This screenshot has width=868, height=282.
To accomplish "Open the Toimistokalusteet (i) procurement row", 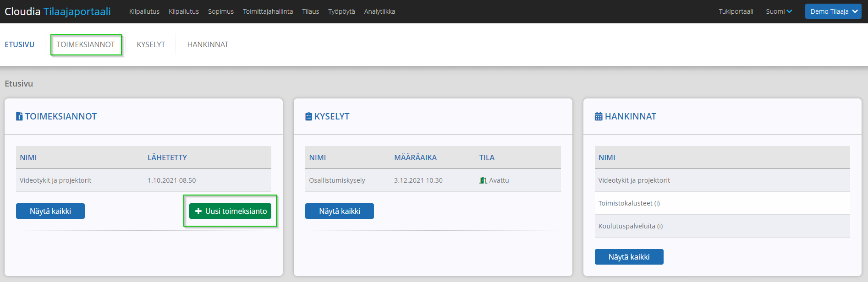I will [x=629, y=203].
